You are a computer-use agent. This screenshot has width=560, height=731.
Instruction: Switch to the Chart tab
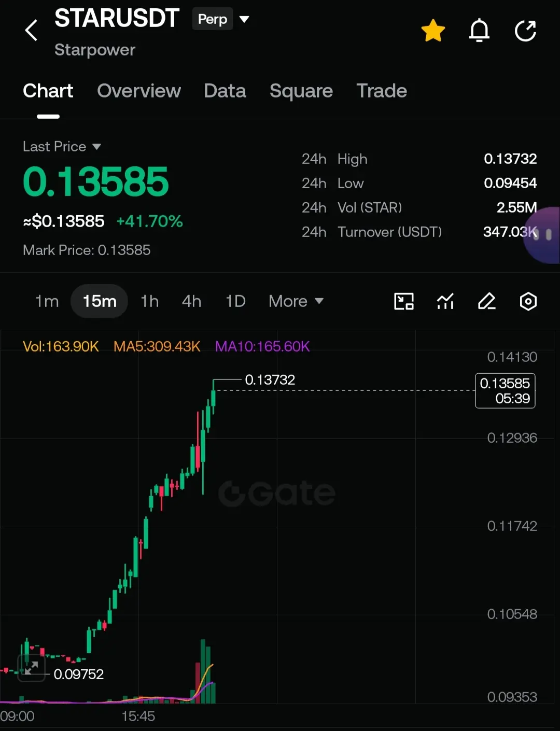[48, 91]
